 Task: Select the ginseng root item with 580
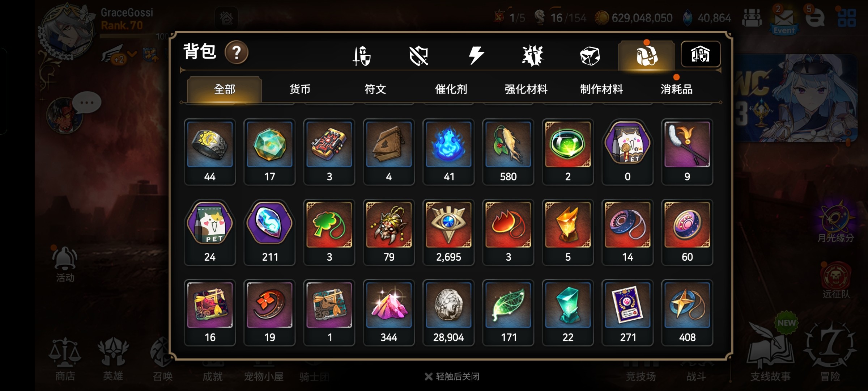[508, 152]
